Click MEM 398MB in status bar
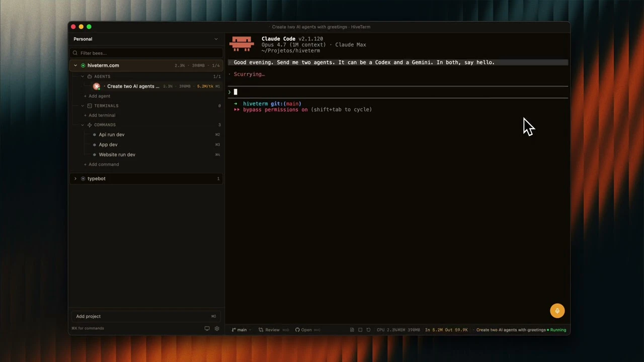This screenshot has width=644, height=362. (x=408, y=330)
